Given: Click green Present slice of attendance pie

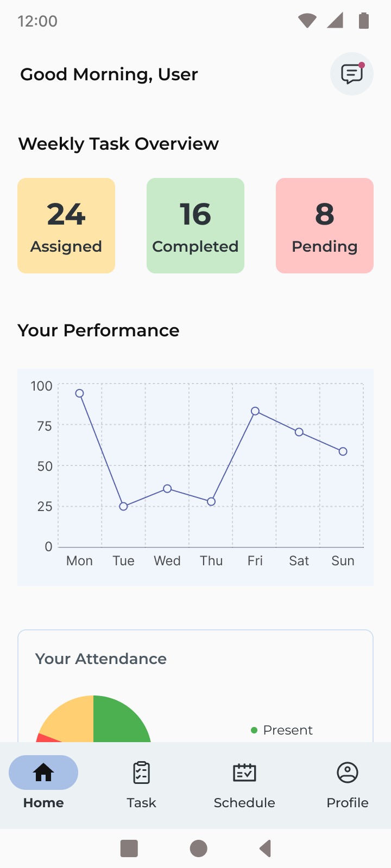Looking at the screenshot, I should point(119,720).
